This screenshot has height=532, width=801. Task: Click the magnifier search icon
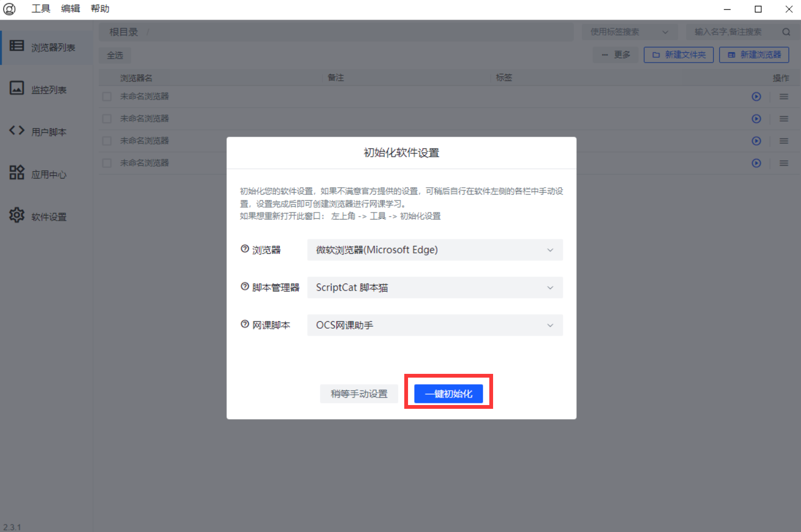786,32
